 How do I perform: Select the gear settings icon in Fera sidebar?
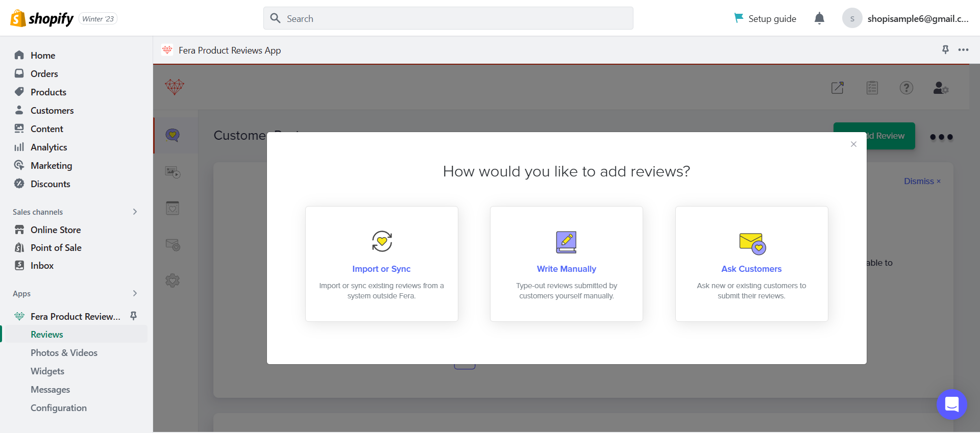(173, 281)
